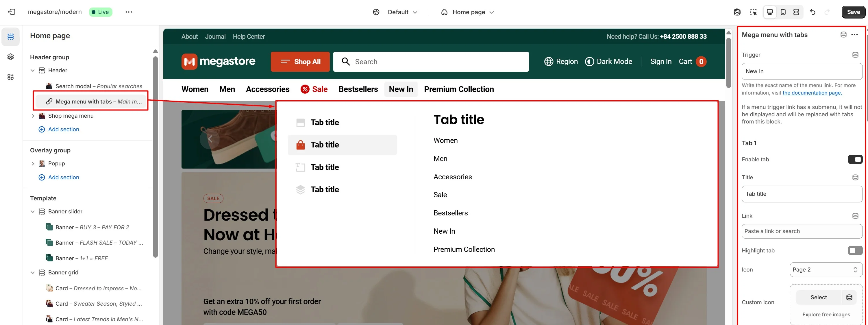868x325 pixels.
Task: Expand the Shop mega menu tree item
Action: 33,116
